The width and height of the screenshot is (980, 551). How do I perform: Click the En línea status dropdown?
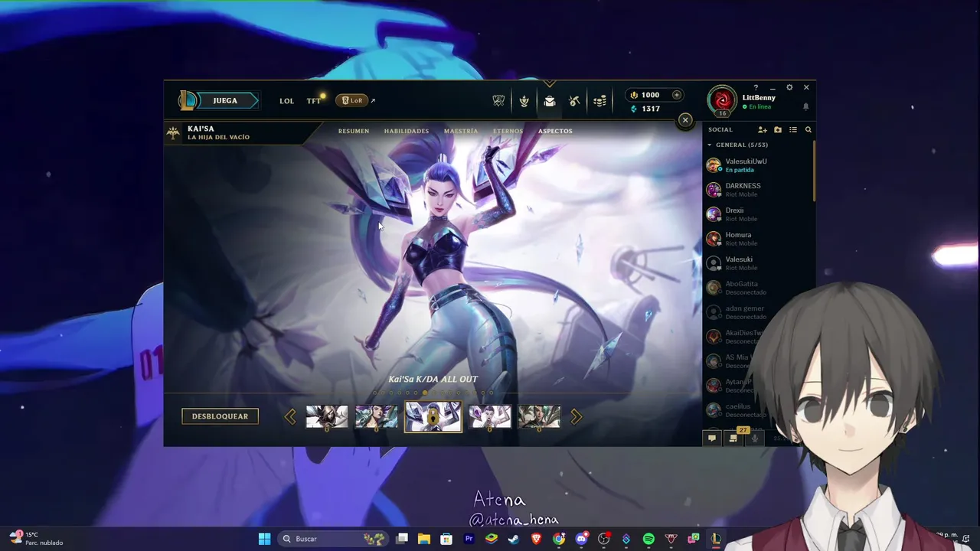point(756,107)
